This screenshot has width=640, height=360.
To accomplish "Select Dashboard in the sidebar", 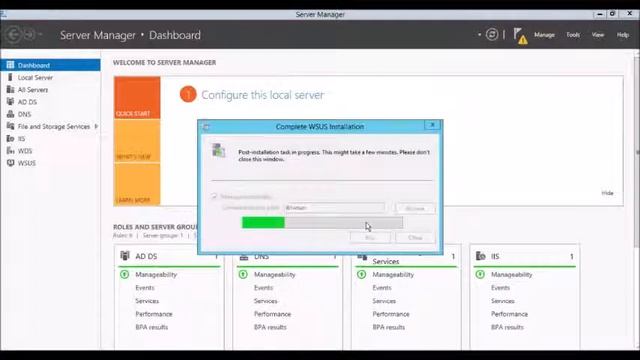I will (x=50, y=65).
